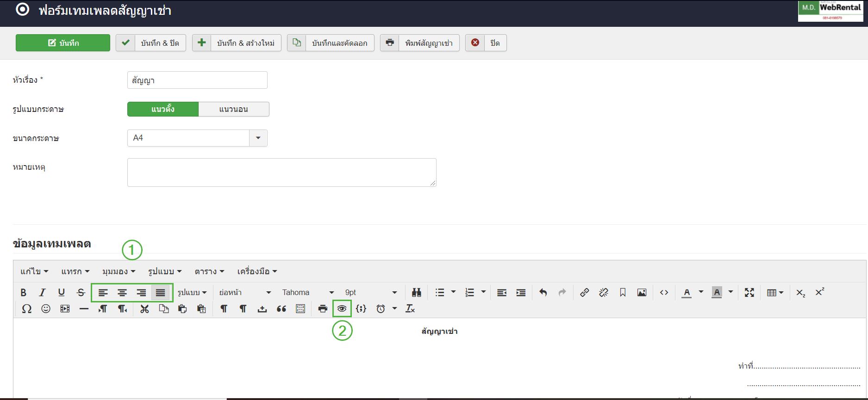Toggle strikethrough formatting
This screenshot has width=868, height=400.
(81, 292)
